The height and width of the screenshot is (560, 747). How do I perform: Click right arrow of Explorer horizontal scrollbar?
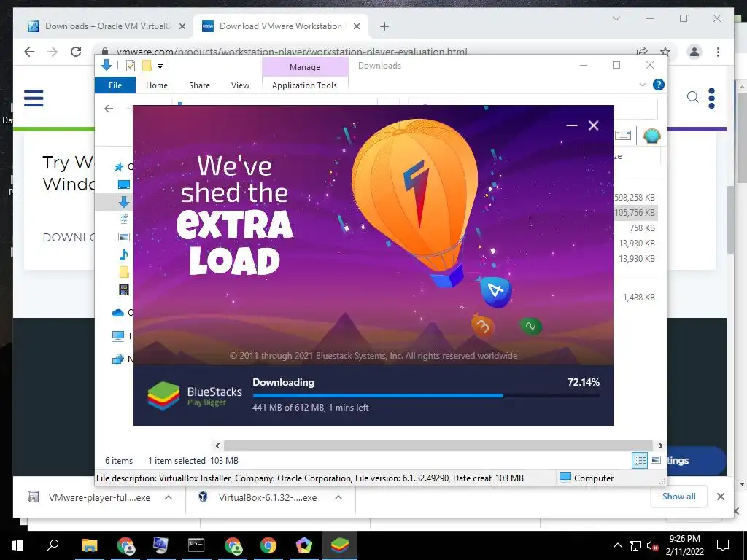coord(660,446)
